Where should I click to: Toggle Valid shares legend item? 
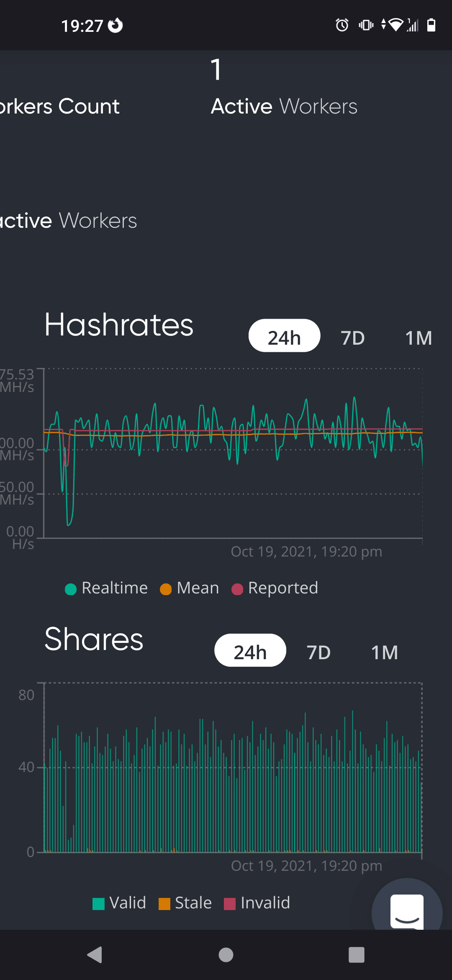tap(119, 903)
